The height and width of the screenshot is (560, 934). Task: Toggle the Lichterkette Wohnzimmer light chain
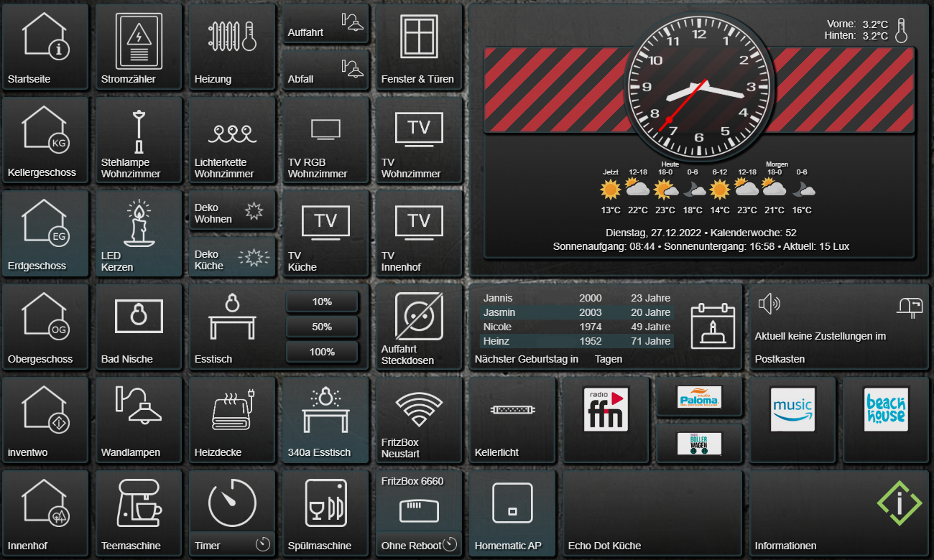pos(232,140)
